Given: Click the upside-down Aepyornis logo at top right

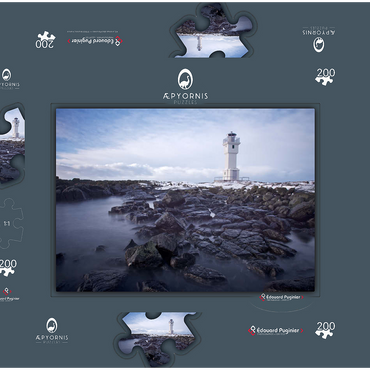Looking at the screenshot, I should pyautogui.click(x=319, y=39).
